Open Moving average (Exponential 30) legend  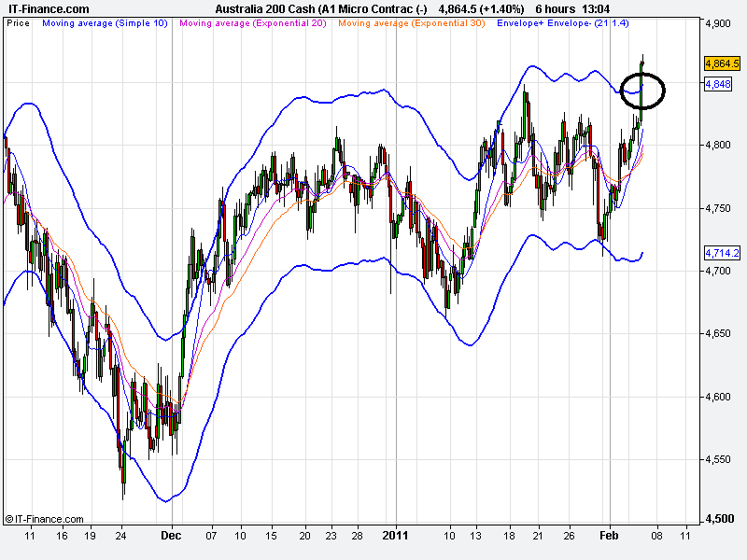pos(412,22)
